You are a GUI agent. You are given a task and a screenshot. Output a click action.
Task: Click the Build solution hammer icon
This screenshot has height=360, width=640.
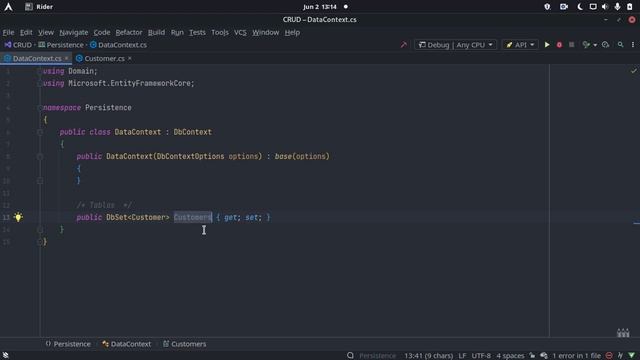[404, 45]
